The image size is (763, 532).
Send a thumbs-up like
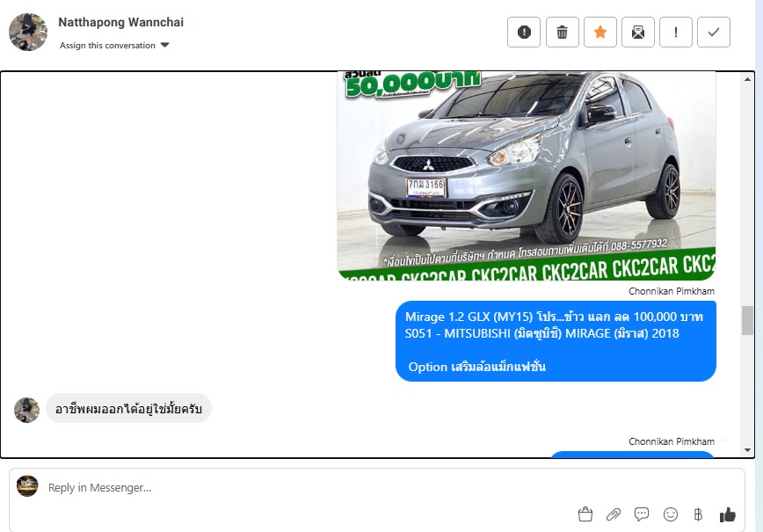728,514
